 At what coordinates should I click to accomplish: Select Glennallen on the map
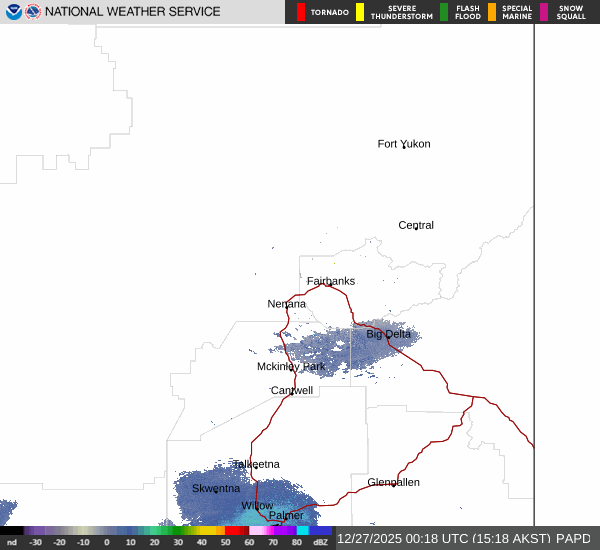[393, 482]
